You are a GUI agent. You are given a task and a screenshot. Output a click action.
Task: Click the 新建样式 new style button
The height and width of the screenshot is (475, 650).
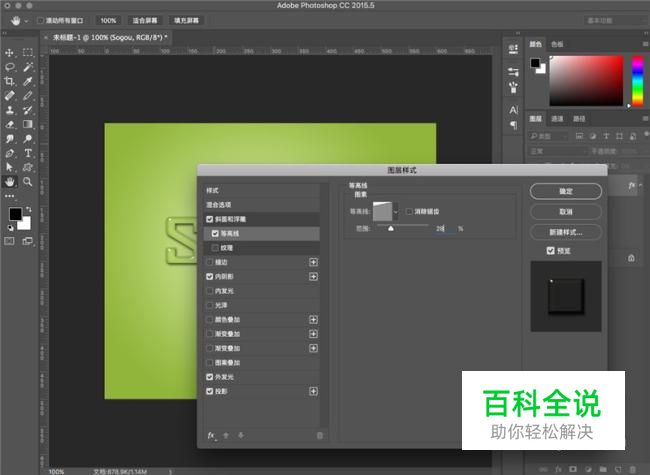pyautogui.click(x=566, y=232)
